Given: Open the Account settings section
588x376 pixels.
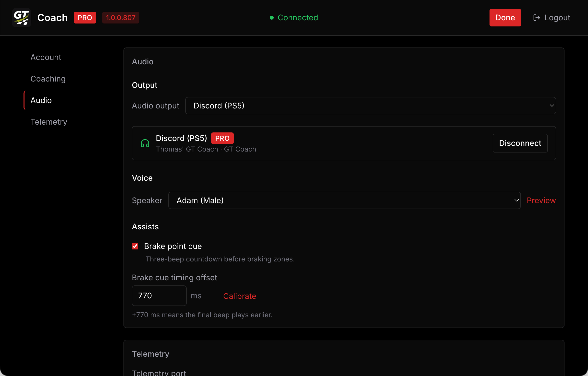Looking at the screenshot, I should 46,57.
